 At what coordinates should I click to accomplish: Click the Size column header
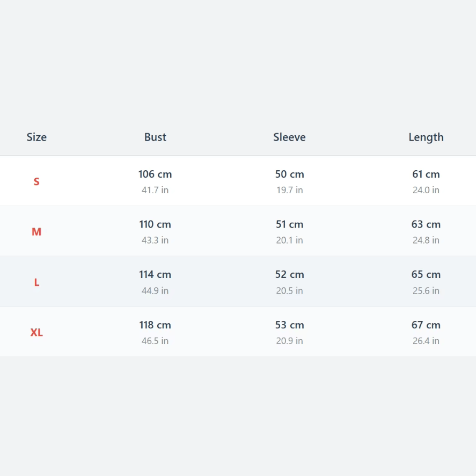[x=36, y=137]
